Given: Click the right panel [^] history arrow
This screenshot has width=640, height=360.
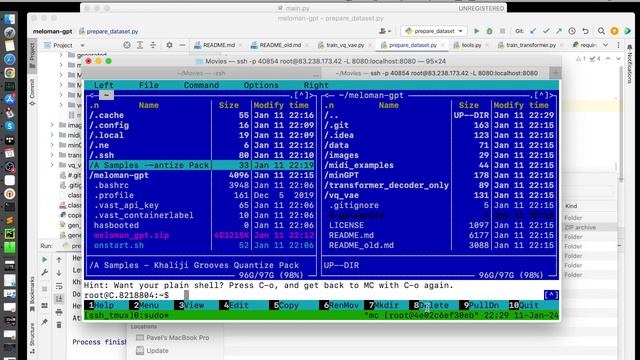Looking at the screenshot, I should [x=541, y=95].
